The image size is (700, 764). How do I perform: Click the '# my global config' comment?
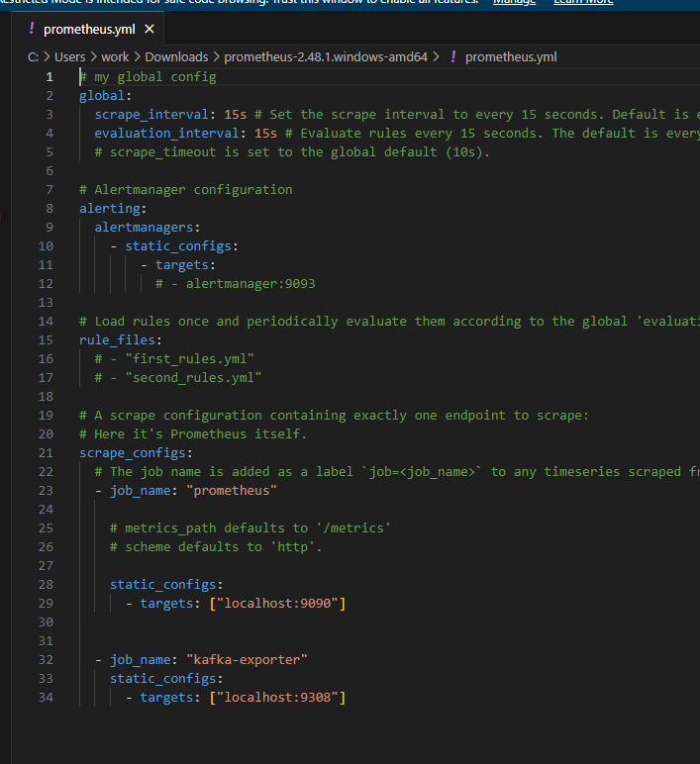pos(149,77)
